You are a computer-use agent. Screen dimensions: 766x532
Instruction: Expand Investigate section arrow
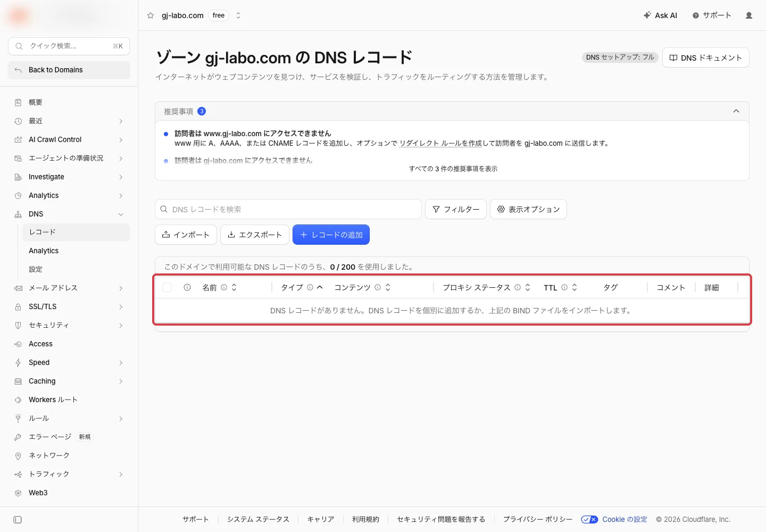coord(121,177)
